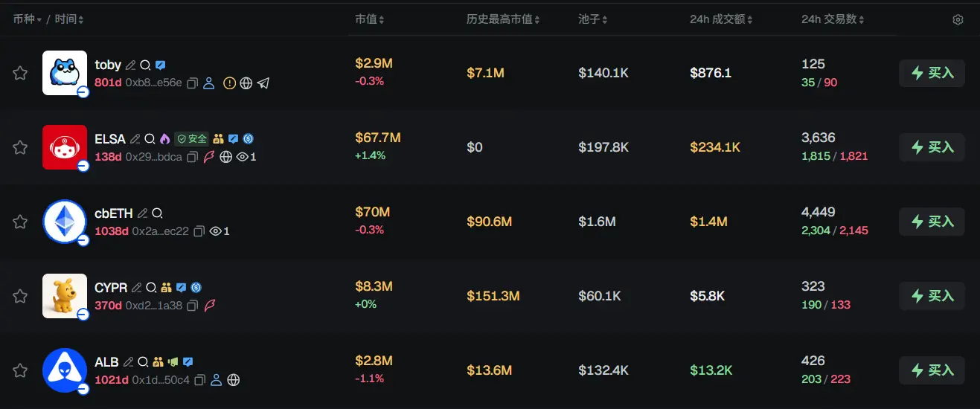This screenshot has height=409, width=980.
Task: Click toby 24h trade count 125
Action: click(x=813, y=64)
